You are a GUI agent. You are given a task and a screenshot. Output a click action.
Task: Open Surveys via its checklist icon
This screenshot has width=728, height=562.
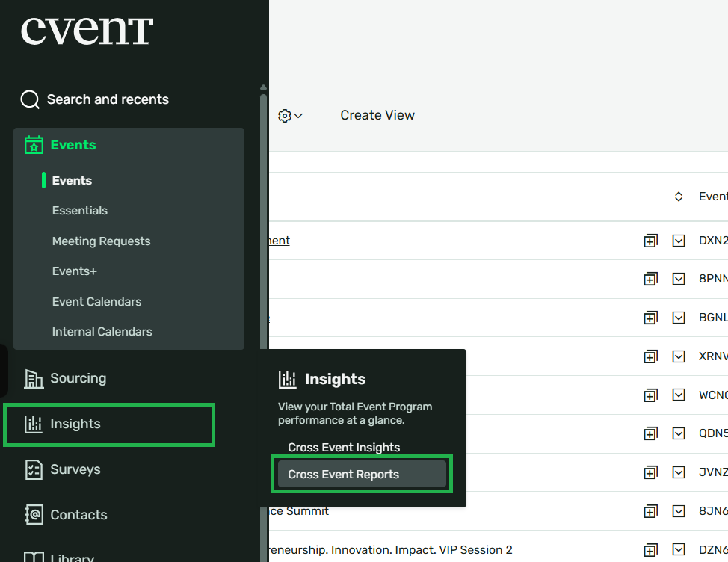(x=34, y=469)
